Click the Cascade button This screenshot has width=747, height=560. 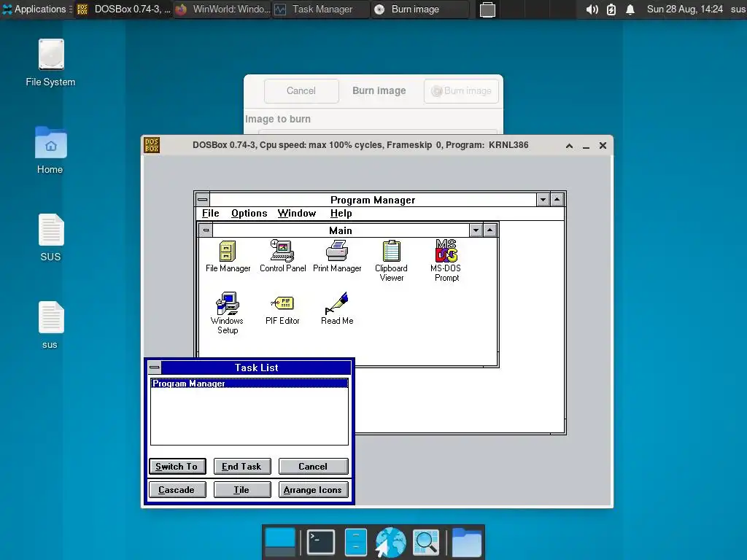point(177,490)
